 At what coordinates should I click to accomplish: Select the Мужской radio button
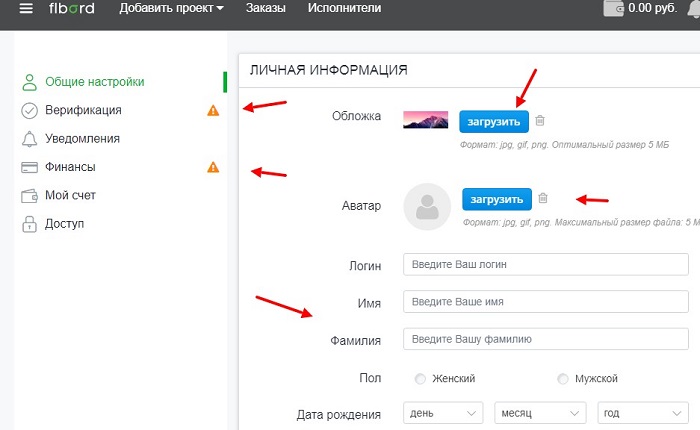[x=563, y=379]
